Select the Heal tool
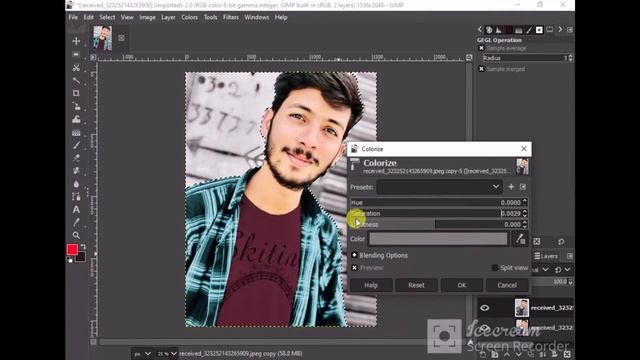This screenshot has width=640, height=360. point(76,171)
